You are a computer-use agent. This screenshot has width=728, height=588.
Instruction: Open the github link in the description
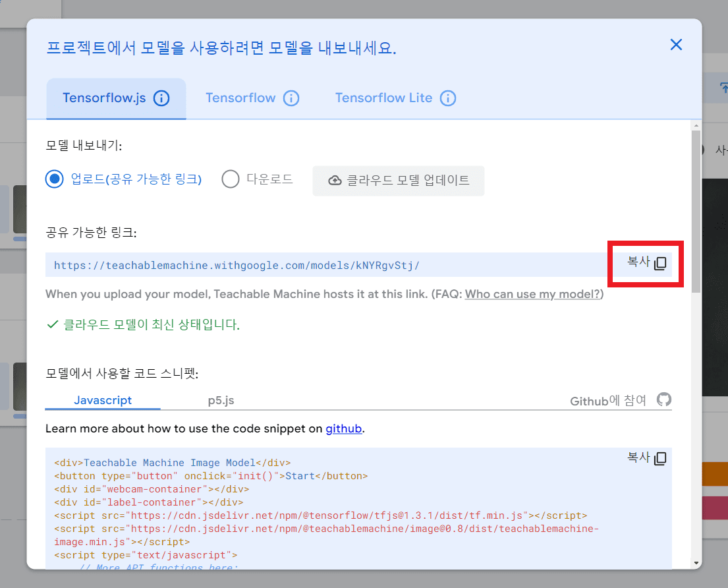pos(343,428)
